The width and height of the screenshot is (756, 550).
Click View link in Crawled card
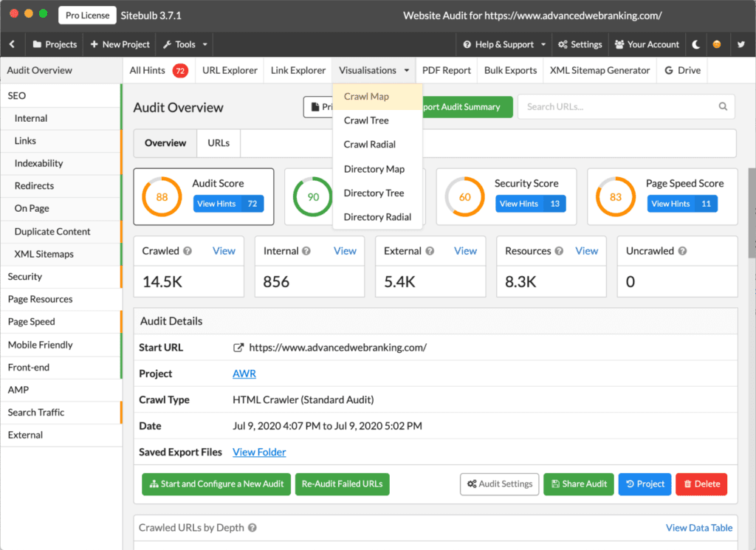pyautogui.click(x=224, y=251)
